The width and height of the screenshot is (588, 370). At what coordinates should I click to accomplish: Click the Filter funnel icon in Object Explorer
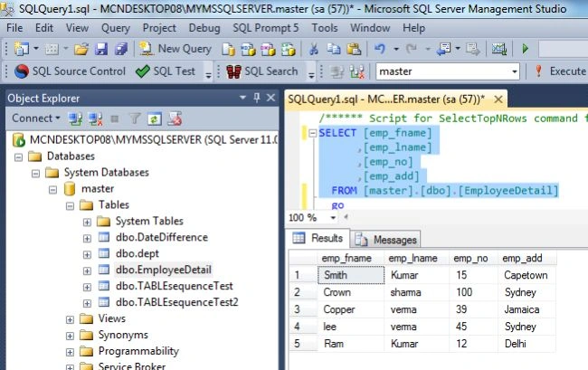click(135, 119)
